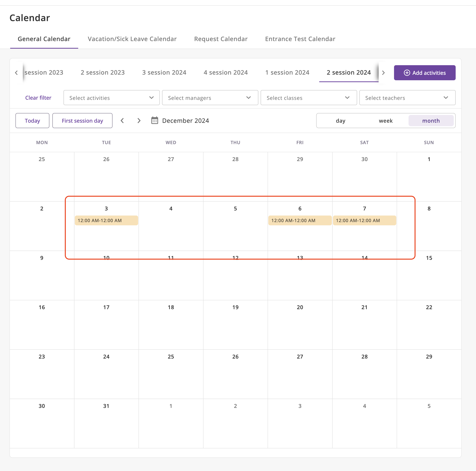Click the Clear filter link

38,98
